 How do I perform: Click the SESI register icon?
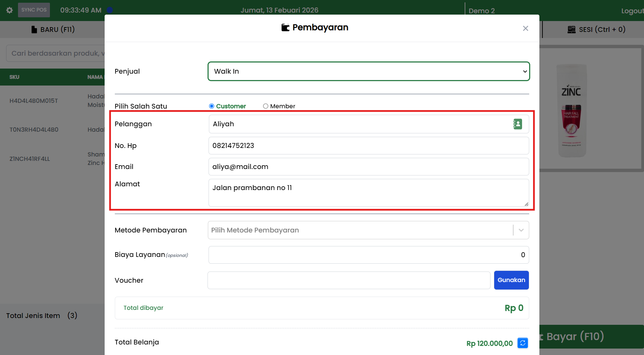[x=571, y=30]
